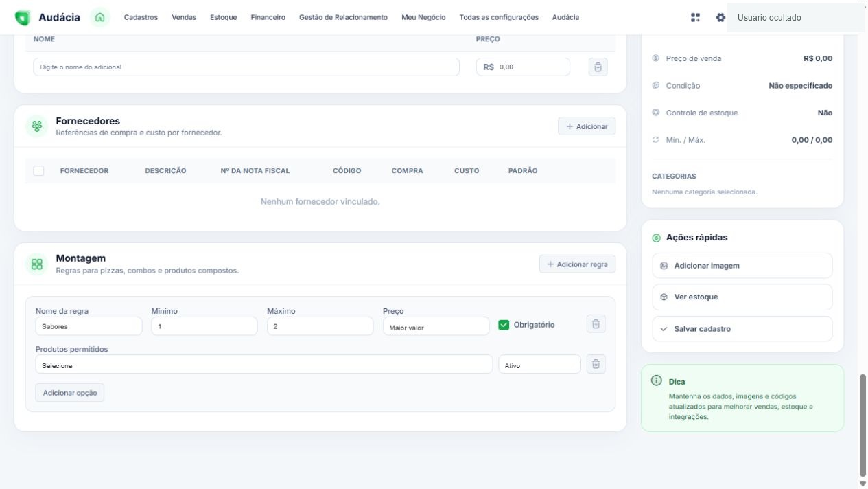
Task: Click the PADRÃO column header
Action: [x=523, y=171]
